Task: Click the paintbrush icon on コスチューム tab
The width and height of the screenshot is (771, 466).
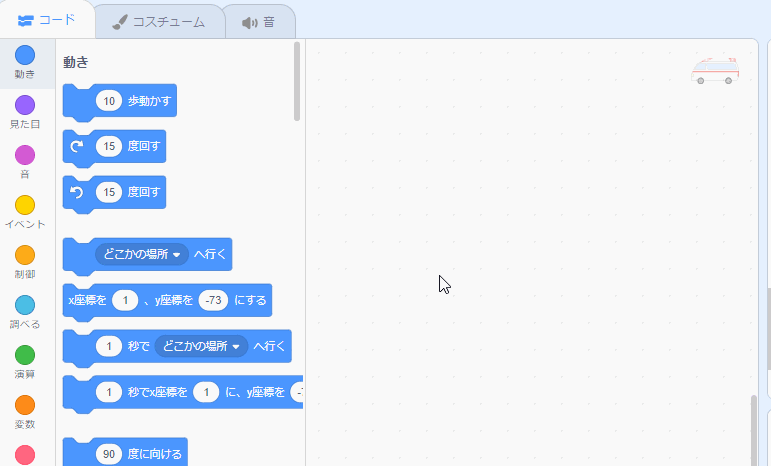Action: click(x=119, y=22)
